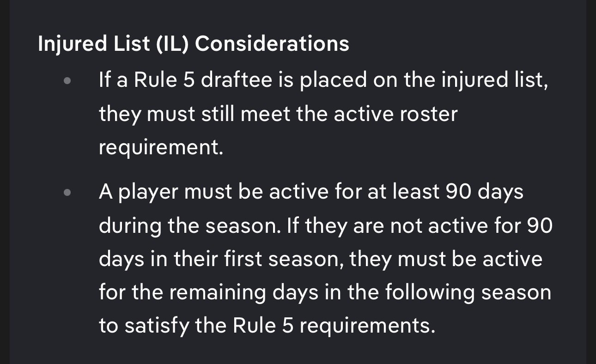The width and height of the screenshot is (596, 364).
Task: Click the words "Rule 5 requirements."
Action: [334, 326]
